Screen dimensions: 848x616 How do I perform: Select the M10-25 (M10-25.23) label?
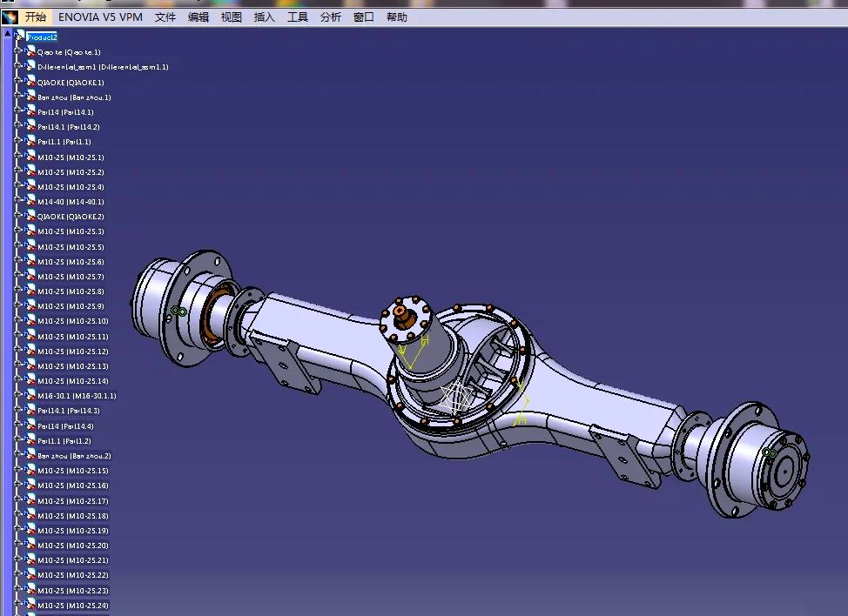click(73, 591)
